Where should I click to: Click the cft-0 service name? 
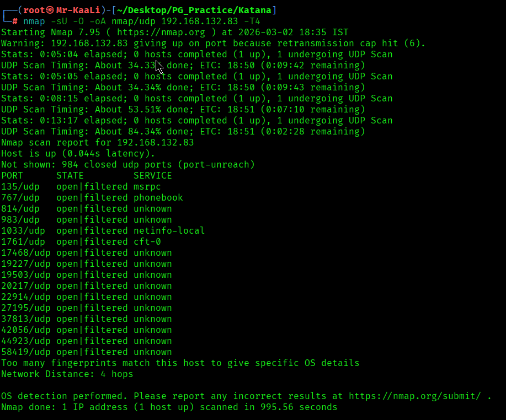pyautogui.click(x=147, y=242)
